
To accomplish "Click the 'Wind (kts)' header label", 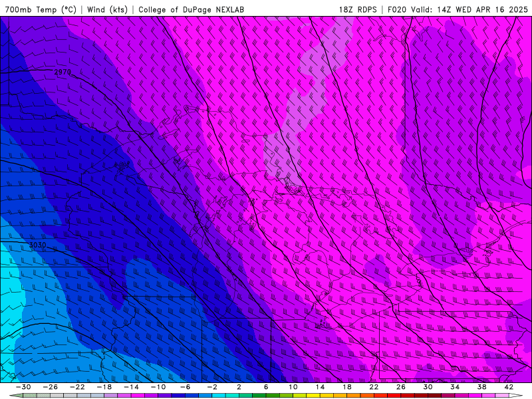I will tap(107, 9).
